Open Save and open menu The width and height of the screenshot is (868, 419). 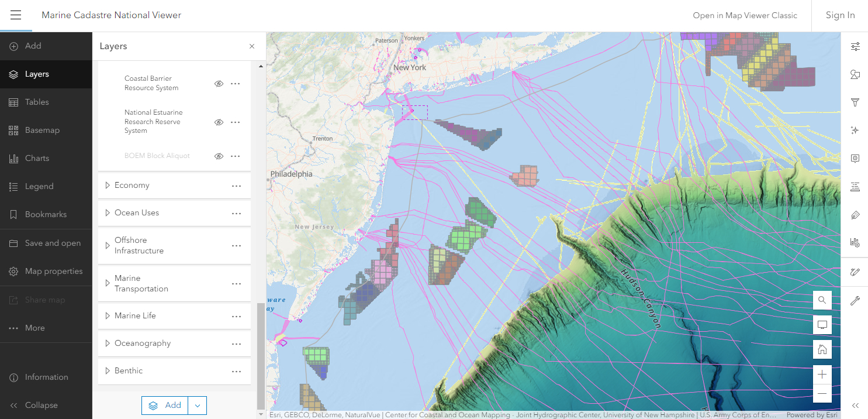click(x=46, y=243)
